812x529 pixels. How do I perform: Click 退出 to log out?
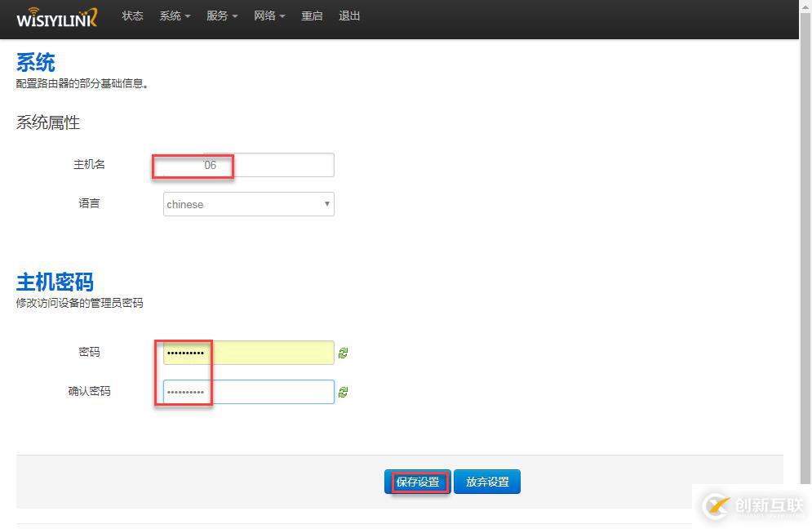point(349,16)
